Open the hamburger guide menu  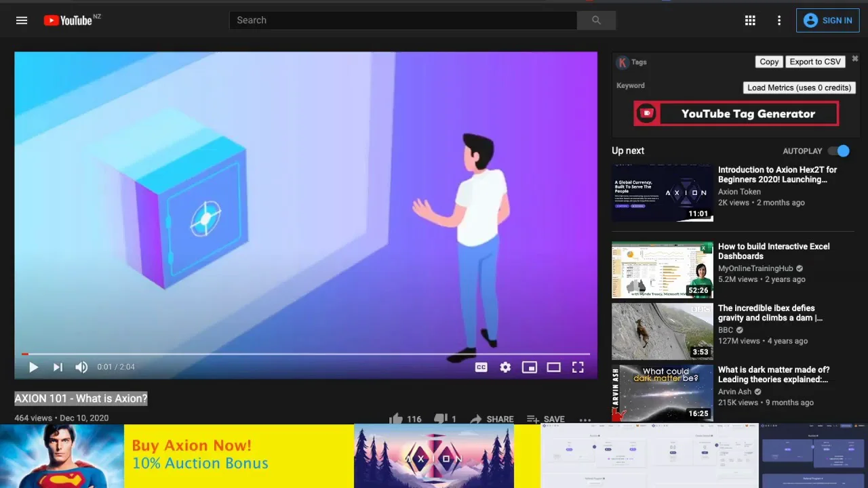(22, 20)
